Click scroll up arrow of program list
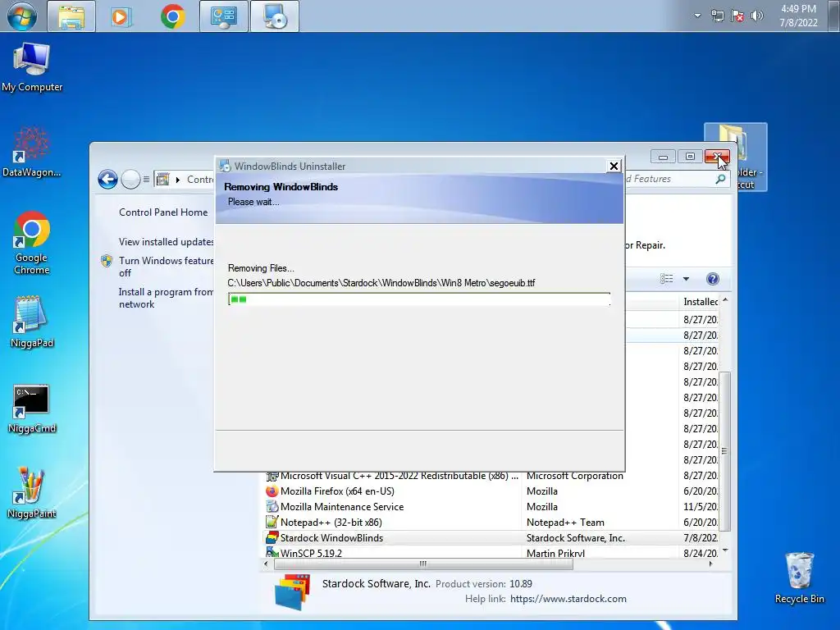Image resolution: width=840 pixels, height=630 pixels. tap(725, 300)
